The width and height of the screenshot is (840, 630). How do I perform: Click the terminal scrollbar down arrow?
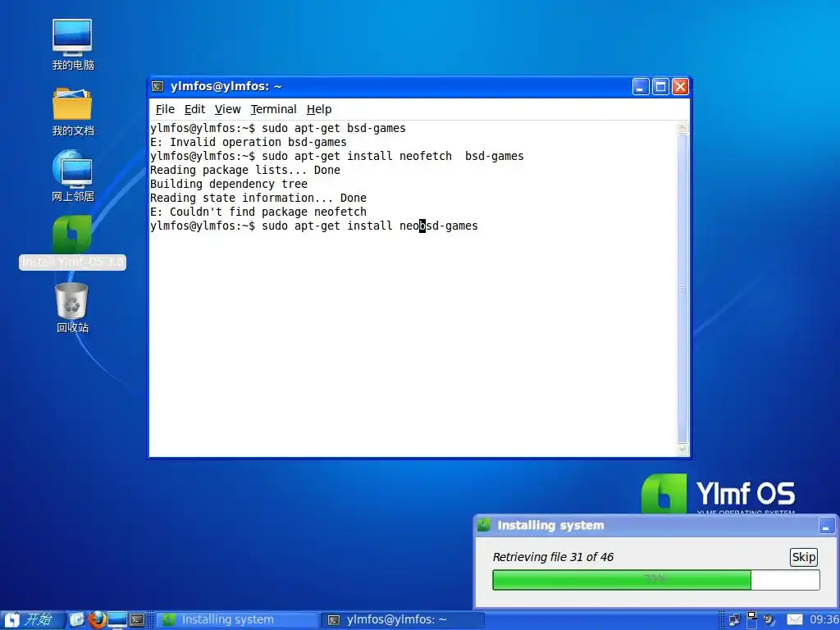point(682,450)
